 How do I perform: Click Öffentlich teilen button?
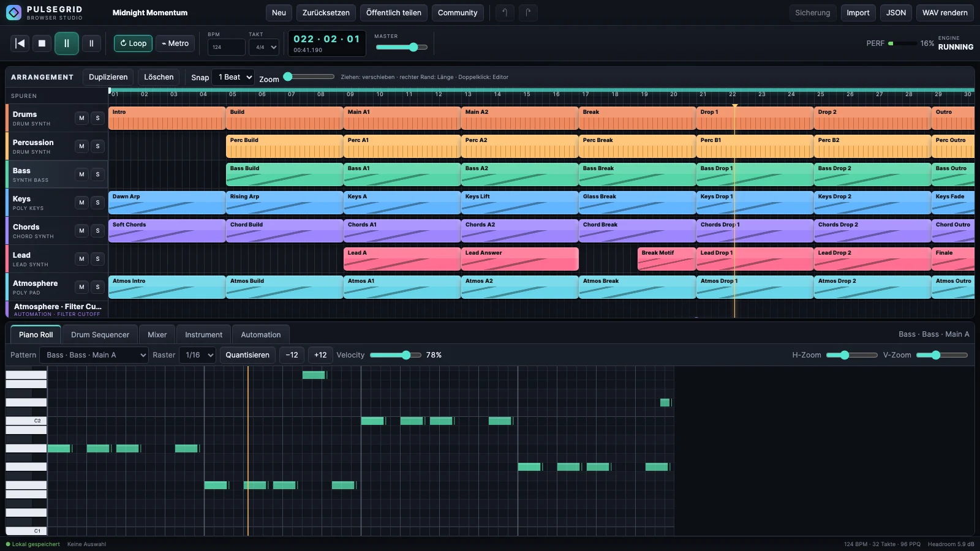click(x=393, y=13)
